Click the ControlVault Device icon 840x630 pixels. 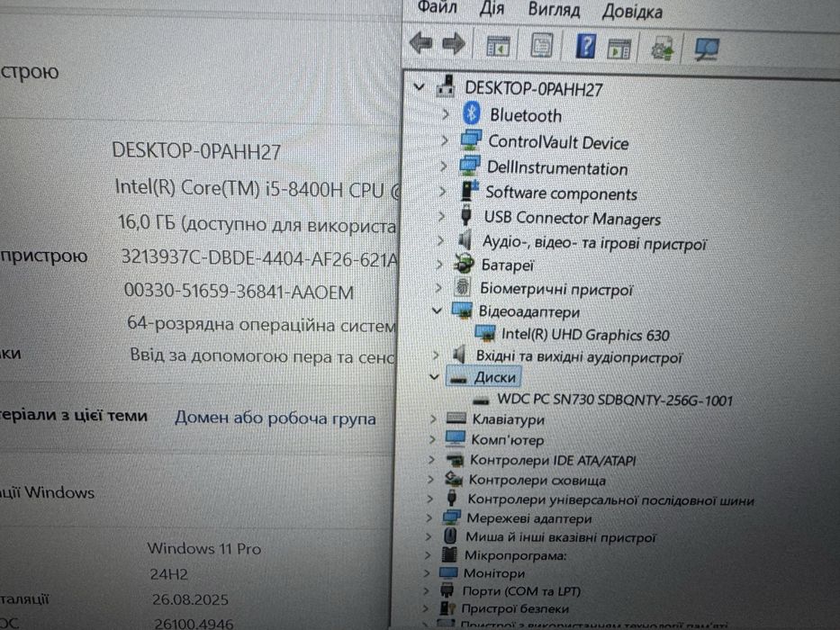click(x=471, y=140)
